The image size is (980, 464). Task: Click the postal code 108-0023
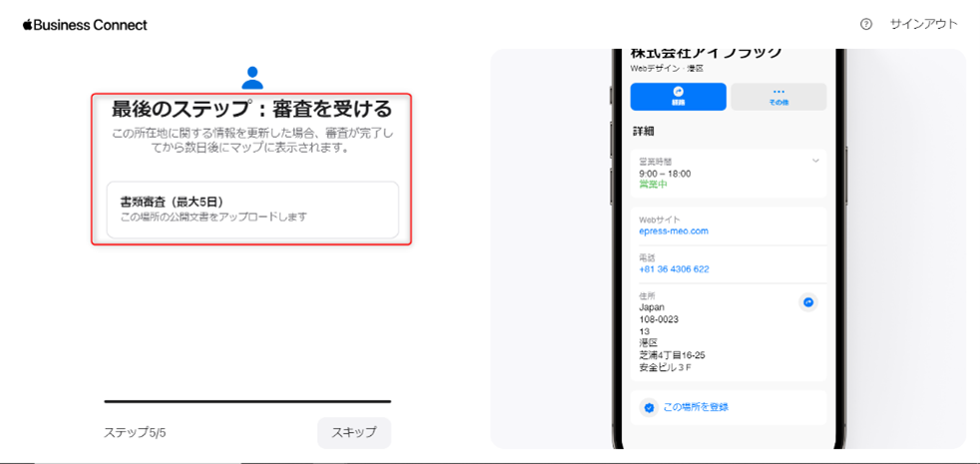(659, 319)
